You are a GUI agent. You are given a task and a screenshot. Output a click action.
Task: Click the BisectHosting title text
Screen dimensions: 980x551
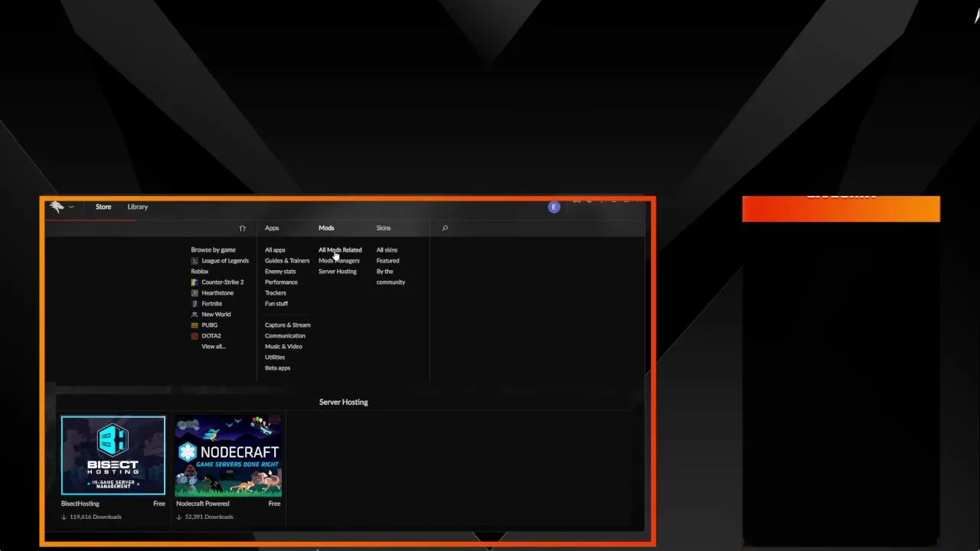(x=80, y=504)
